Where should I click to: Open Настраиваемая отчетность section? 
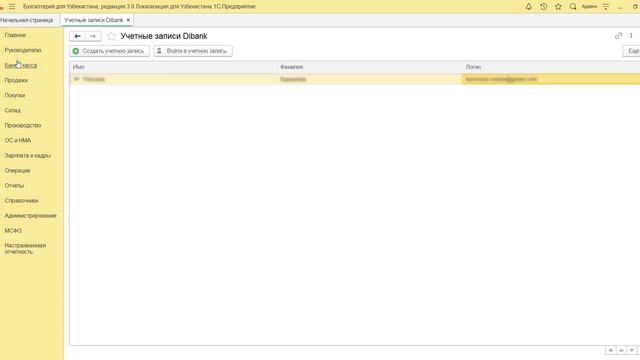tap(25, 249)
